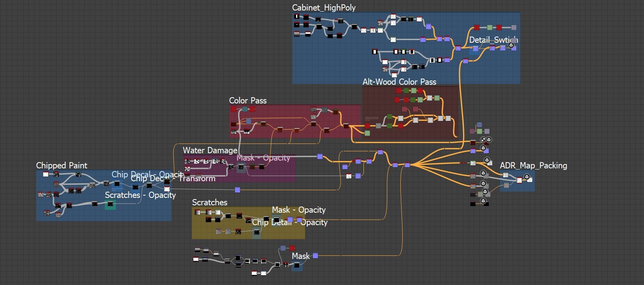Click the Detail_Swtich frame label

(x=493, y=40)
